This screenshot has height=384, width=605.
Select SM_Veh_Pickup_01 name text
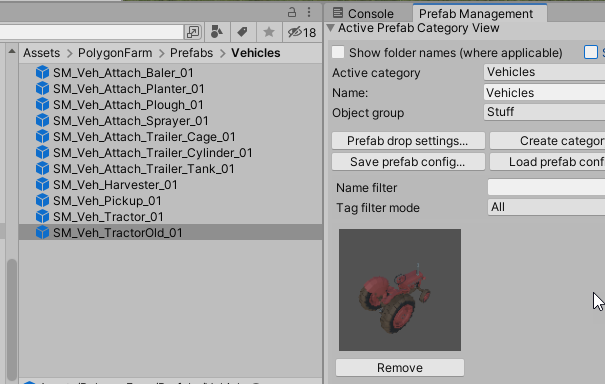pyautogui.click(x=107, y=201)
